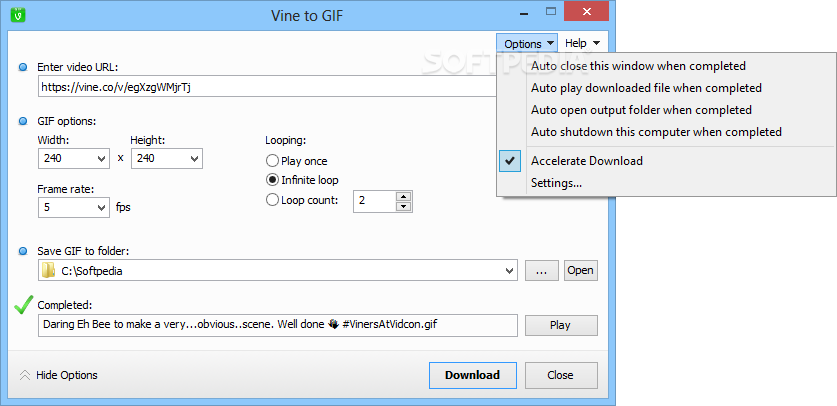This screenshot has height=406, width=837.
Task: Click the Close button at bottom
Action: click(560, 375)
